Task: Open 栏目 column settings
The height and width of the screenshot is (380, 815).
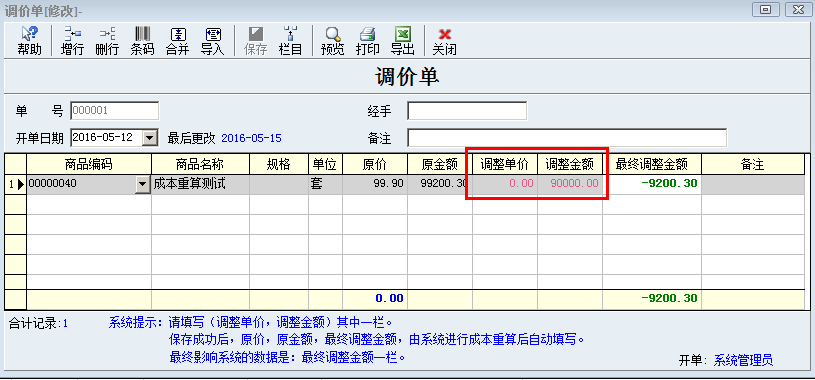Action: click(x=291, y=41)
